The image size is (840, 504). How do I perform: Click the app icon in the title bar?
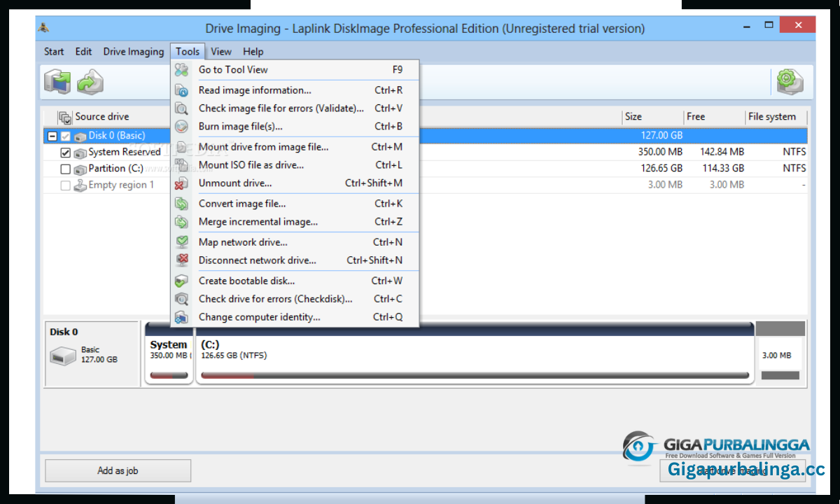tap(44, 28)
